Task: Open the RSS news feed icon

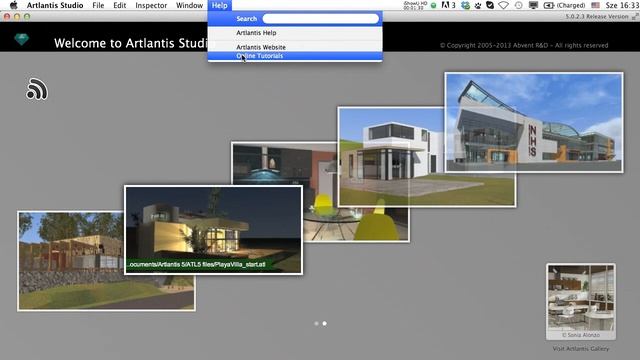Action: pyautogui.click(x=37, y=89)
